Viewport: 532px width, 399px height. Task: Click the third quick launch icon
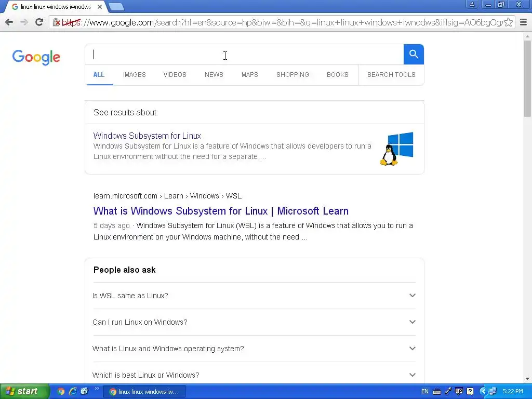[x=85, y=392]
